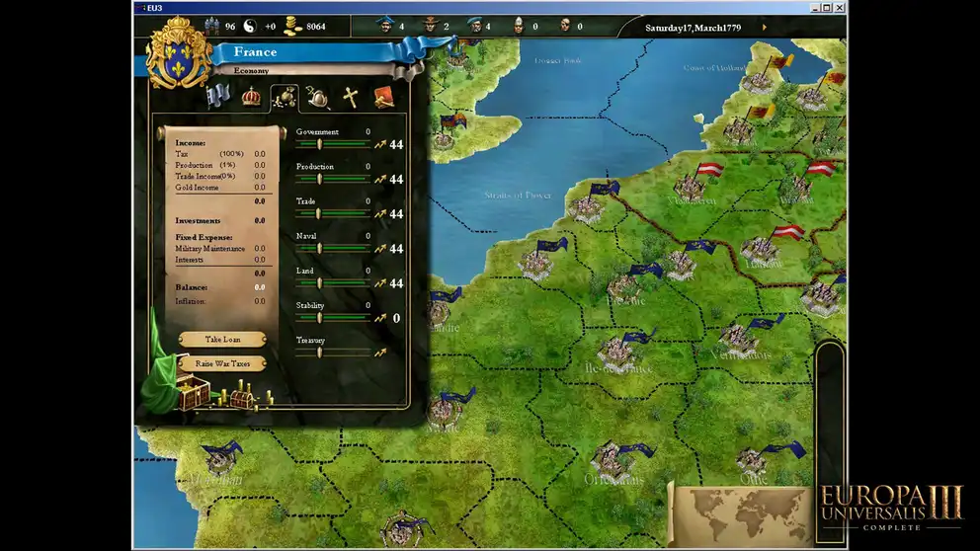
Task: Click the arrow icon beside the Stability slider
Action: [x=379, y=318]
